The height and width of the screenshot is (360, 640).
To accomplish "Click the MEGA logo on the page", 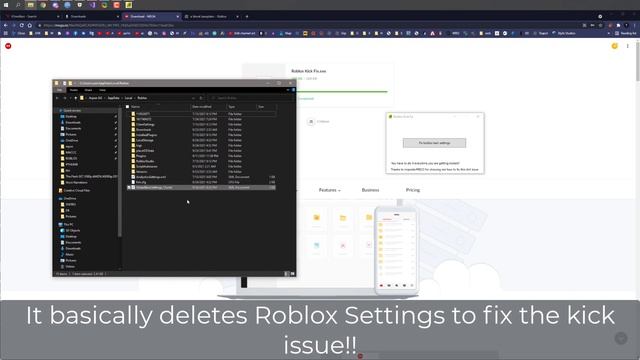I will coord(8,46).
